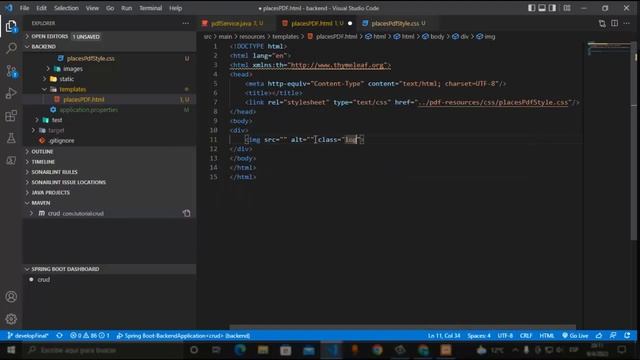Open Explorer more actions ellipsis
This screenshot has width=640, height=360.
point(186,23)
